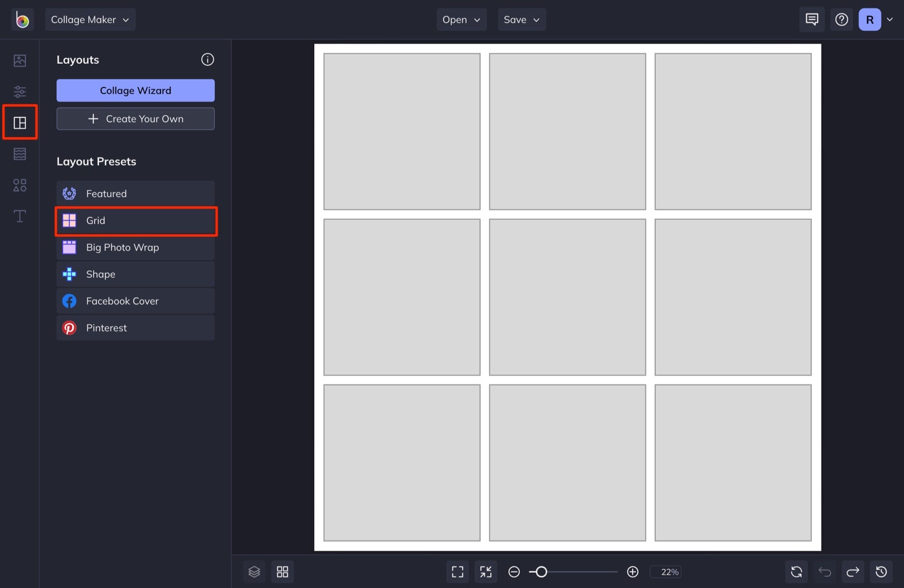
Task: Launch the Collage Wizard
Action: click(135, 90)
